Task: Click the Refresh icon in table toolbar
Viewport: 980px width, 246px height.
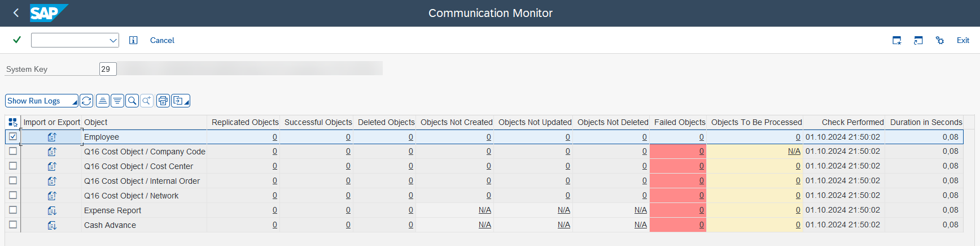Action: coord(86,101)
